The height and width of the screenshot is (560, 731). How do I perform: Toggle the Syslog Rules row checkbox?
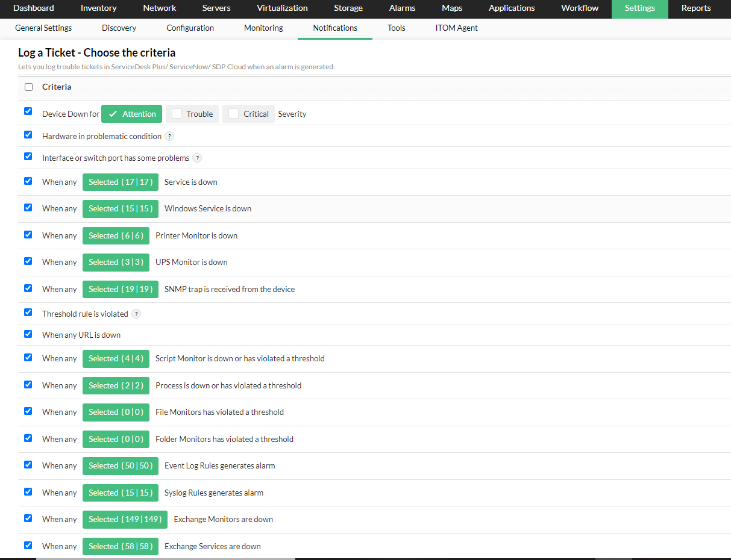click(x=28, y=491)
